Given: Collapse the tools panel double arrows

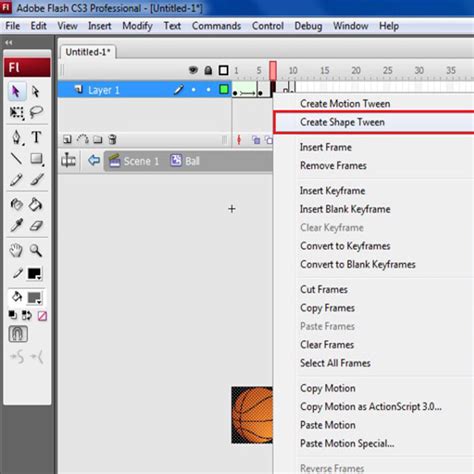Looking at the screenshot, I should (x=9, y=43).
